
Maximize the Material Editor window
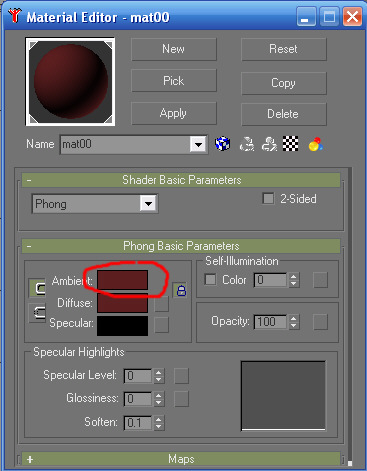(329, 16)
